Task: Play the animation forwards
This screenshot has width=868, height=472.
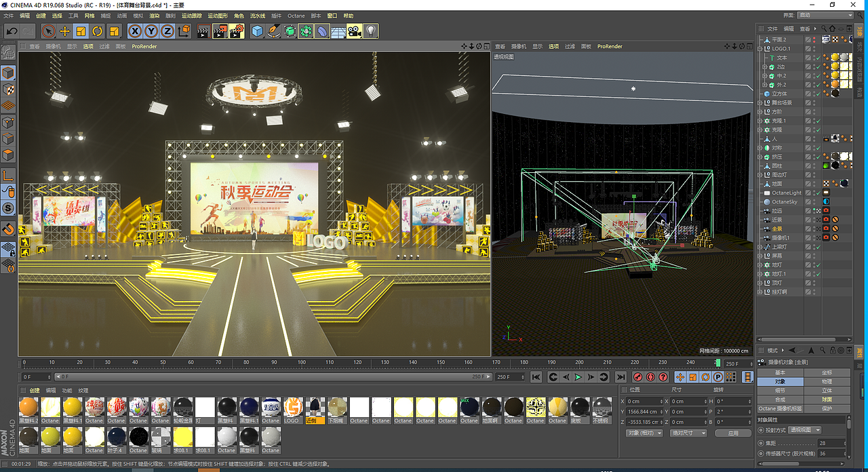Action: pyautogui.click(x=578, y=377)
